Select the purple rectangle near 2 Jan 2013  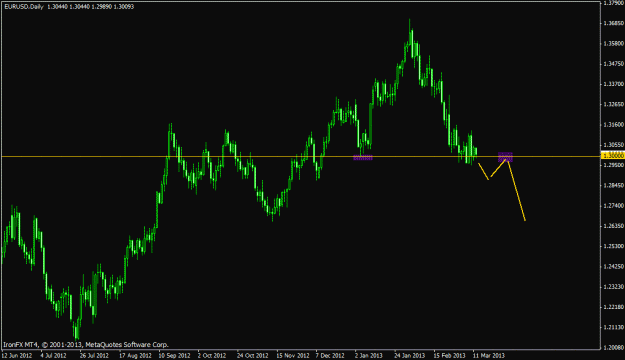[363, 158]
